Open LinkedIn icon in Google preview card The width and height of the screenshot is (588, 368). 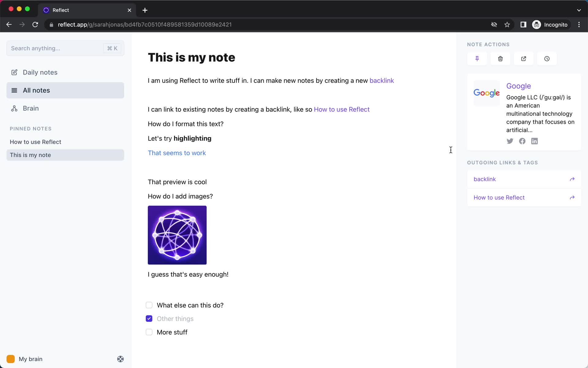[534, 141]
